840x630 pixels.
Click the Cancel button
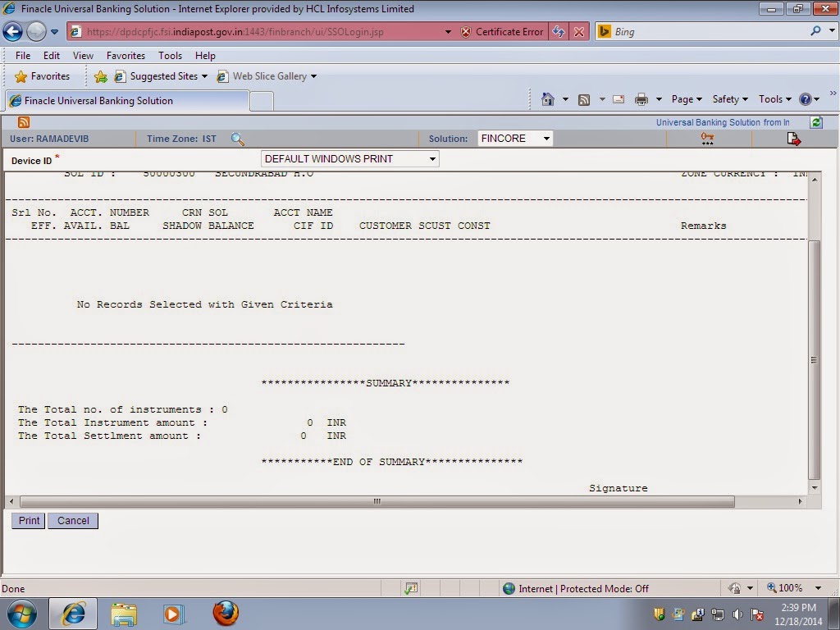coord(72,520)
